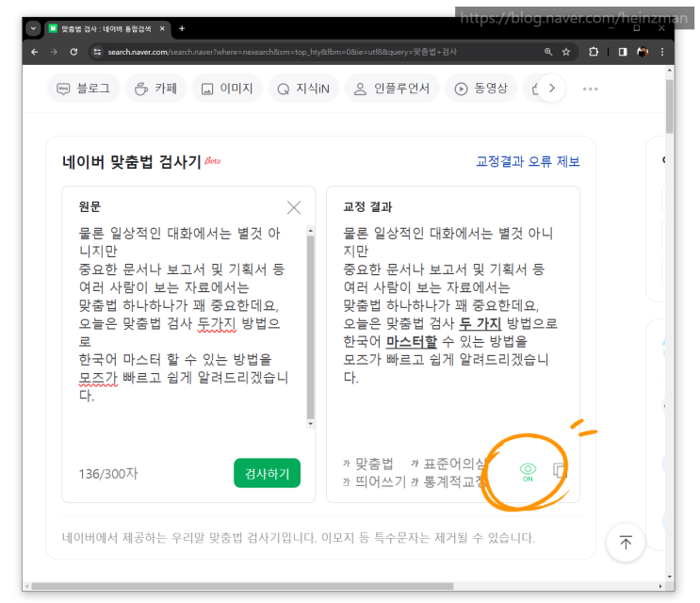Open the tab search dropdown arrow
The height and width of the screenshot is (603, 700).
click(x=33, y=28)
